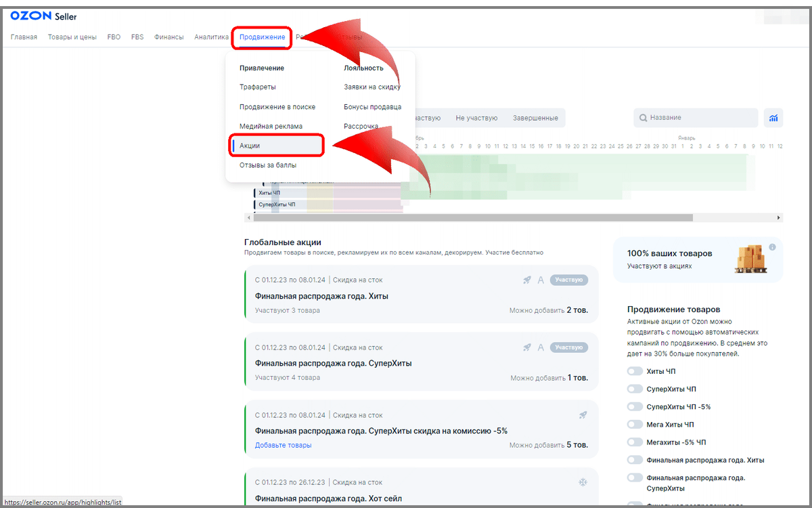The image size is (812, 508).
Task: Click the left arrow of the timeline scrollbar
Action: point(248,218)
